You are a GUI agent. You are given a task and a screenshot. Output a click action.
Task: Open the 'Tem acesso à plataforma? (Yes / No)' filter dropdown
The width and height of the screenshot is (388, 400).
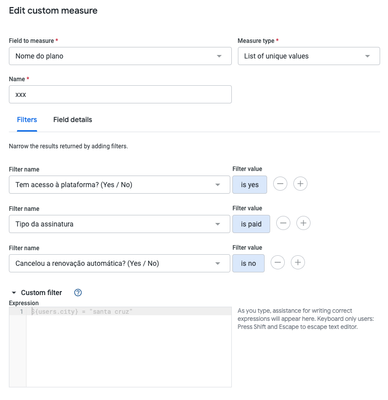pyautogui.click(x=119, y=185)
